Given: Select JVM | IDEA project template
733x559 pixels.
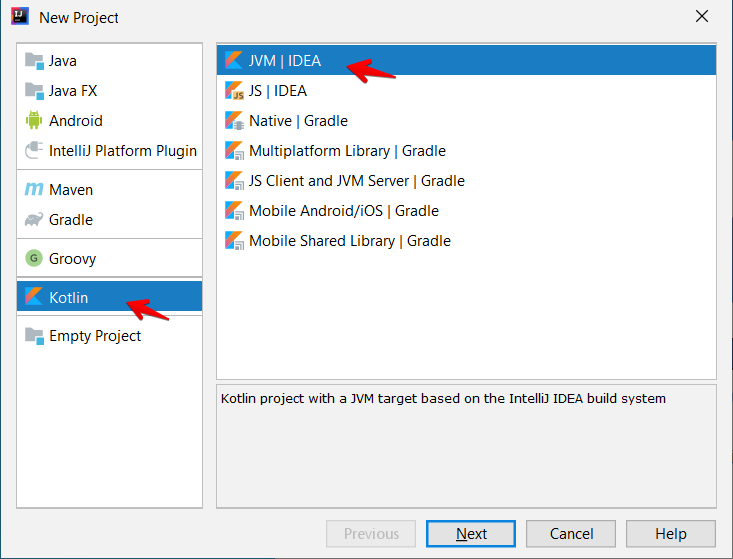Looking at the screenshot, I should [x=285, y=61].
